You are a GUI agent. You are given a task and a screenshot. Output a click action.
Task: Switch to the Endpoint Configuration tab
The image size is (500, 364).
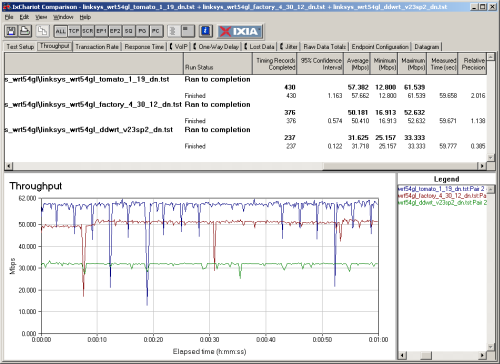pyautogui.click(x=380, y=47)
